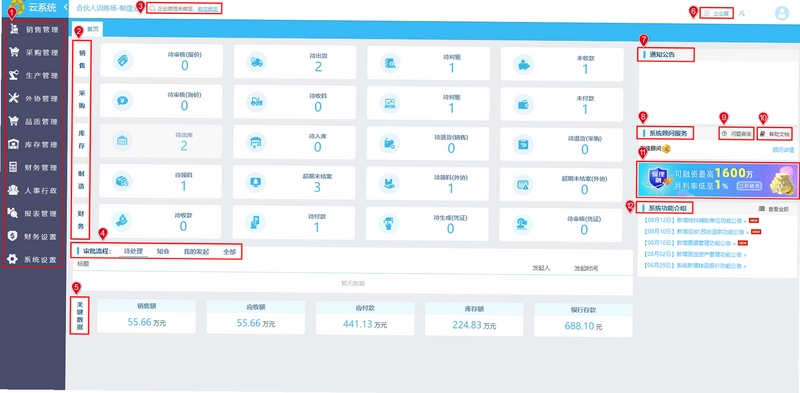Switch to the 我的发起 tab
The height and width of the screenshot is (393, 800).
196,252
